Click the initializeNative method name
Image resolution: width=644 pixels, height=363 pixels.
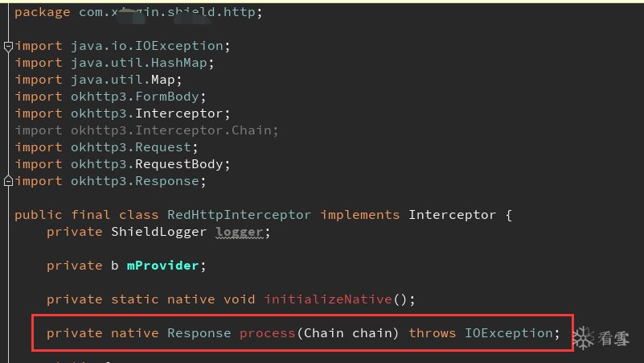coord(328,299)
